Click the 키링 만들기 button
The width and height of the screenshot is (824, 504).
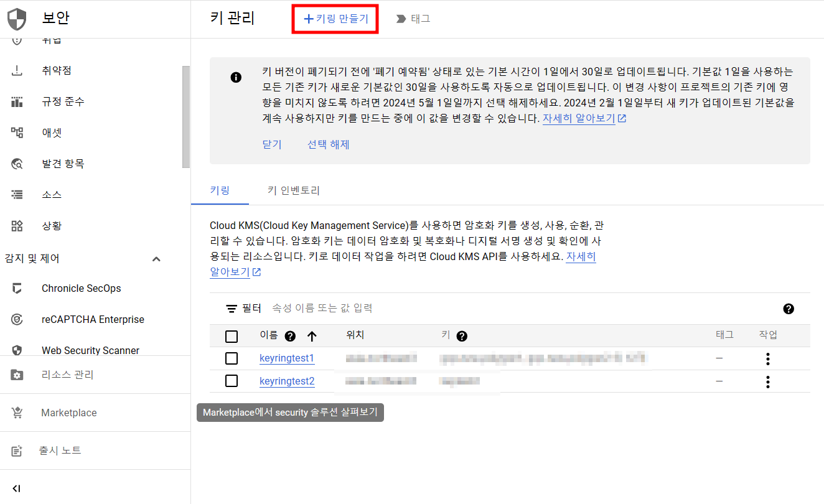(336, 19)
